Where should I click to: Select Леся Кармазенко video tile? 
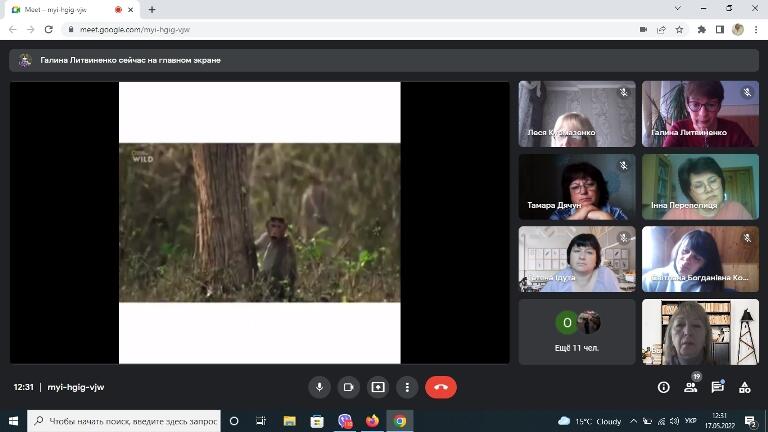click(577, 114)
